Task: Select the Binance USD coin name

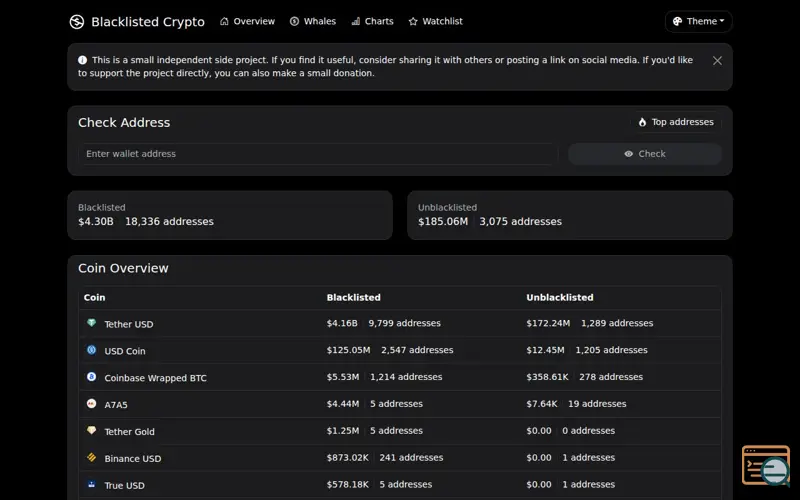Action: (133, 459)
